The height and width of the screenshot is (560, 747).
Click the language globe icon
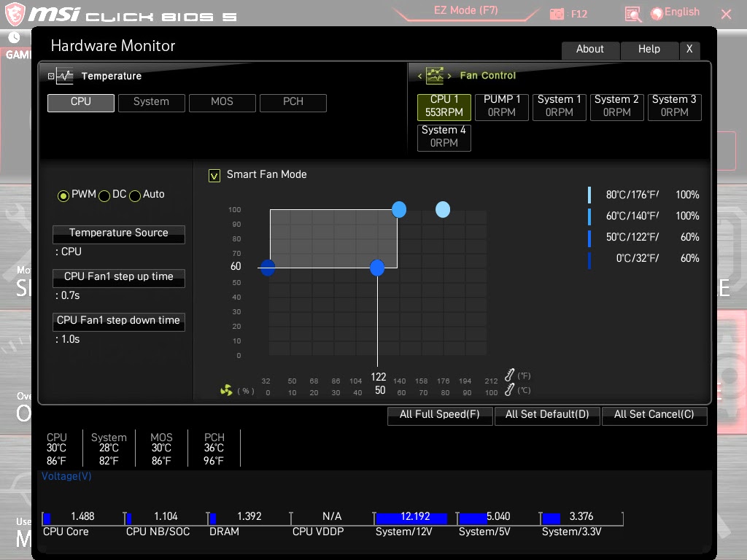click(x=657, y=14)
